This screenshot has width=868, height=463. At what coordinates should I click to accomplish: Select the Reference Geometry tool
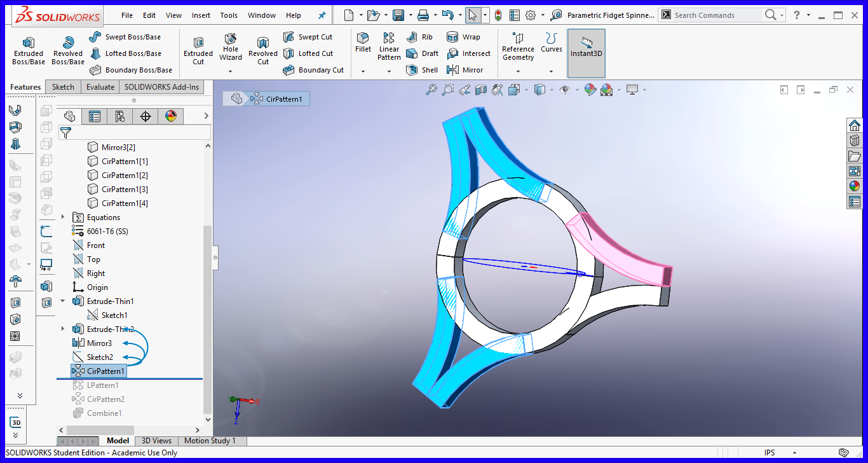tap(518, 46)
